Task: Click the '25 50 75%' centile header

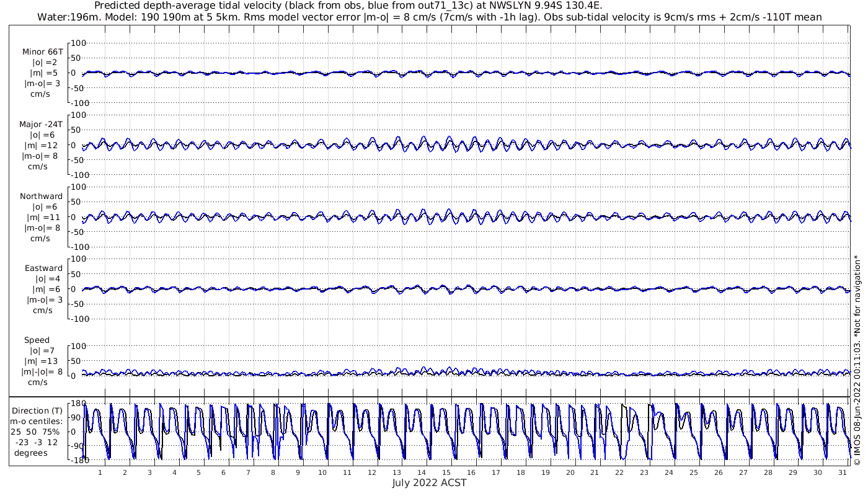Action: click(x=35, y=432)
